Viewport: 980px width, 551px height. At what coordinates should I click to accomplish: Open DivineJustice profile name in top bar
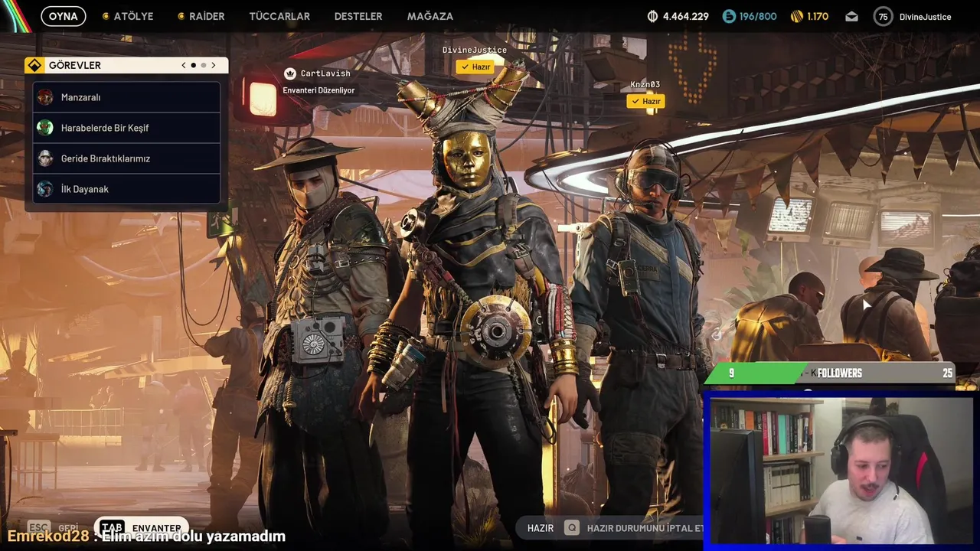click(x=925, y=17)
